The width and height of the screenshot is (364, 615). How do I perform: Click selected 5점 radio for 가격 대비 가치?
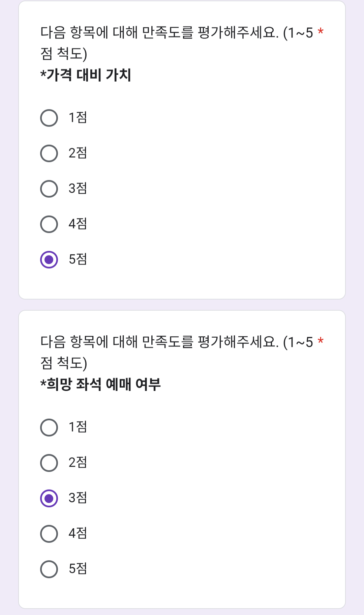pos(49,260)
